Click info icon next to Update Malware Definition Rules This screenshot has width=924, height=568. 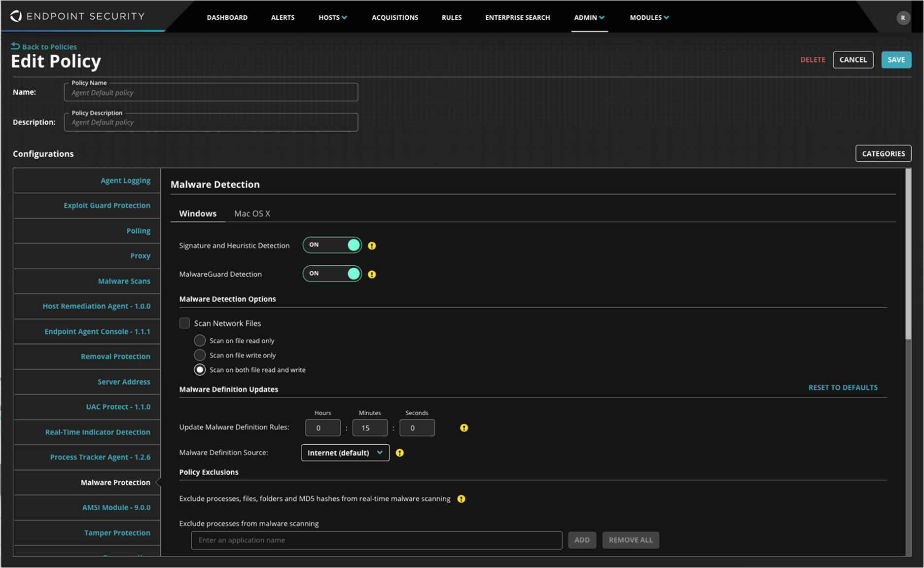pyautogui.click(x=464, y=428)
